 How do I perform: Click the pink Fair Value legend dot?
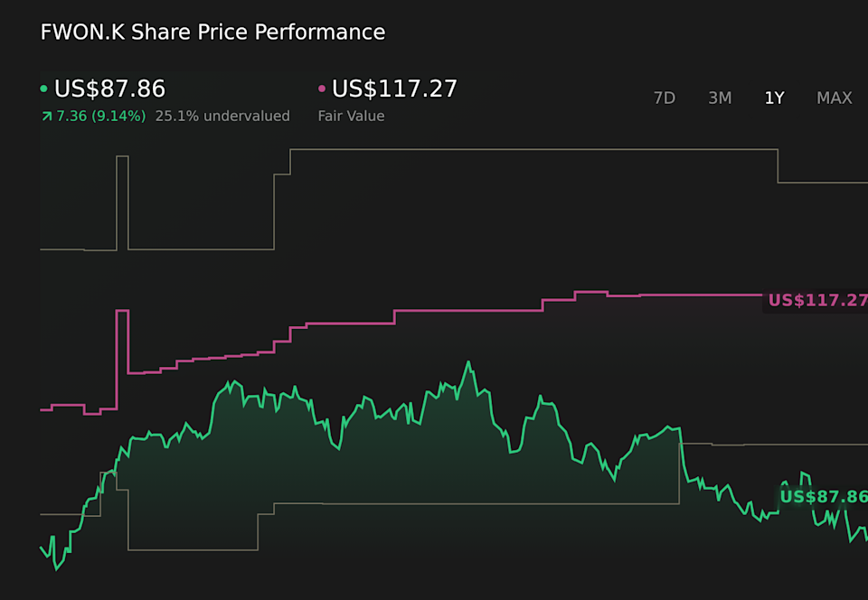[x=320, y=89]
